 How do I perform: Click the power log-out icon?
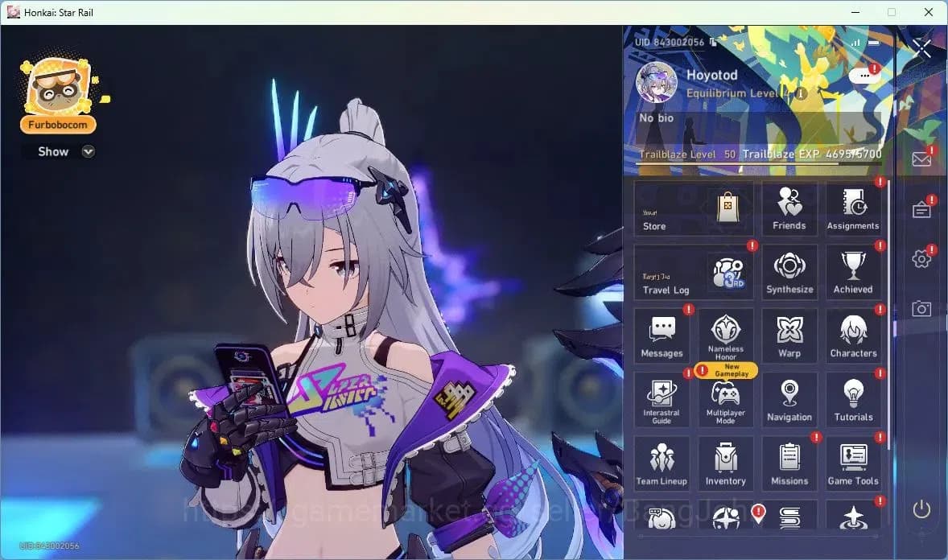point(921,509)
